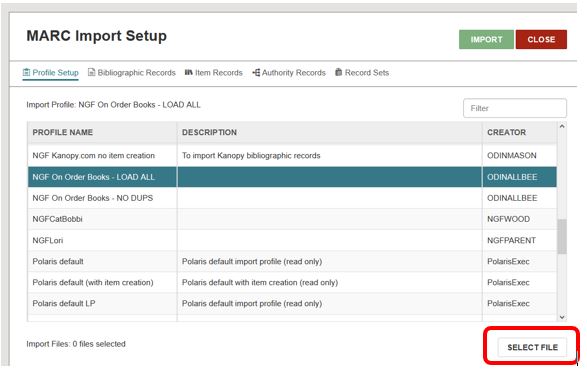Image resolution: width=587 pixels, height=375 pixels.
Task: Click the SELECT FILE button
Action: 532,347
